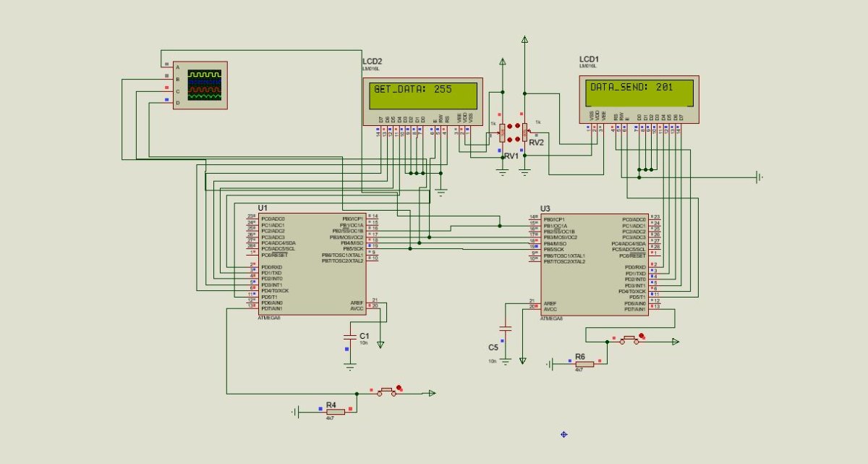868x464 pixels.
Task: Select the LCD2 display showing GET_DATA
Action: tap(424, 101)
